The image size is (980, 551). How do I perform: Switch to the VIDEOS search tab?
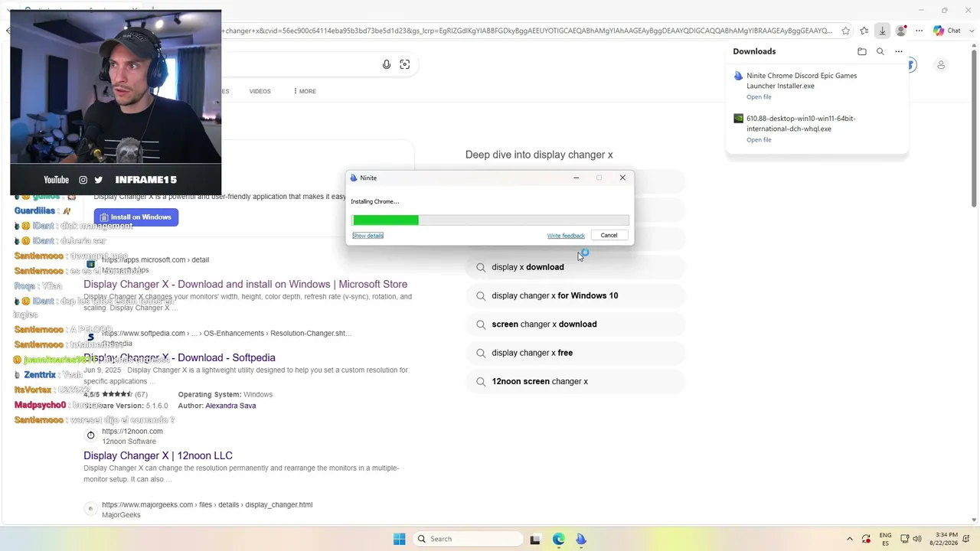pyautogui.click(x=260, y=91)
